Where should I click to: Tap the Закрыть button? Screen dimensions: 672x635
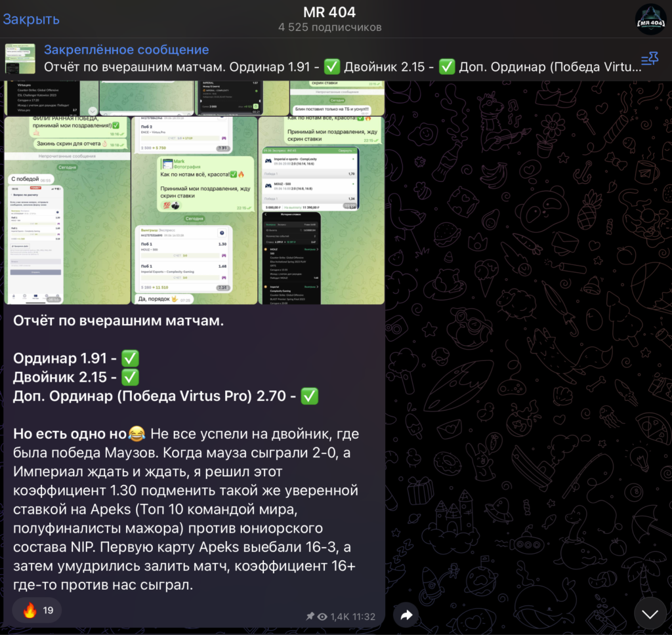31,19
